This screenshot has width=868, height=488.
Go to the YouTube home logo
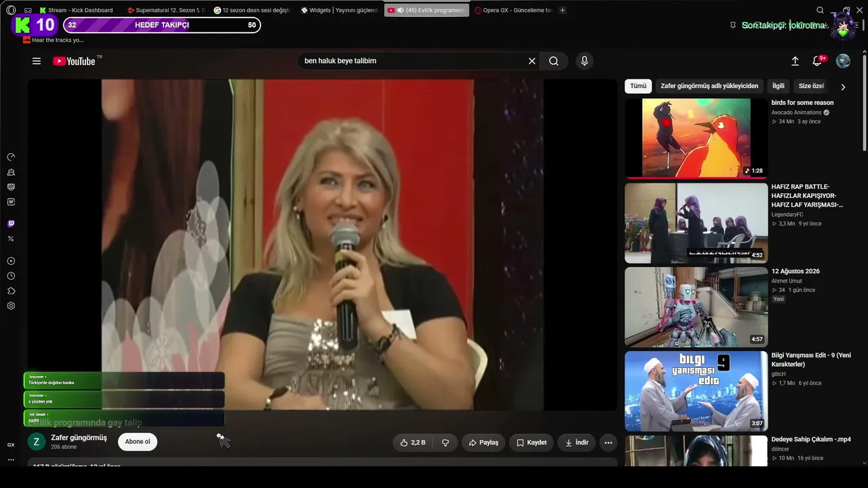pos(74,61)
